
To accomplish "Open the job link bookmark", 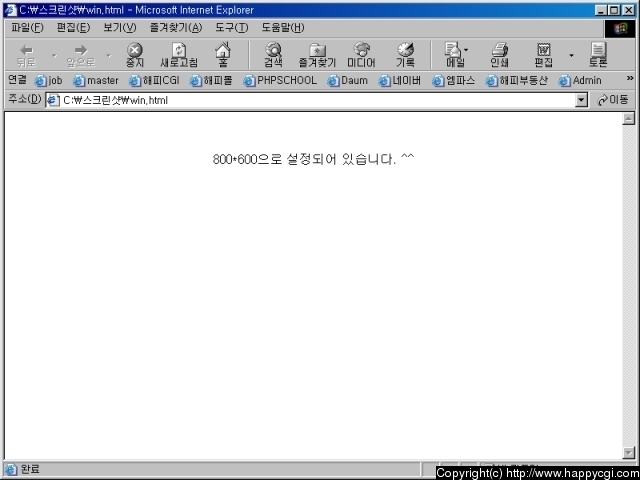I will [48, 81].
